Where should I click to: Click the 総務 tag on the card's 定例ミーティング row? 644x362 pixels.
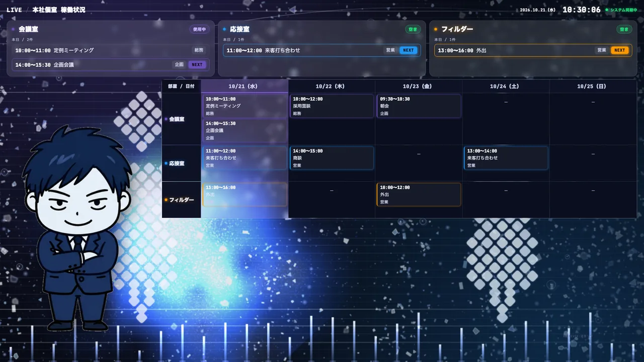pos(199,50)
